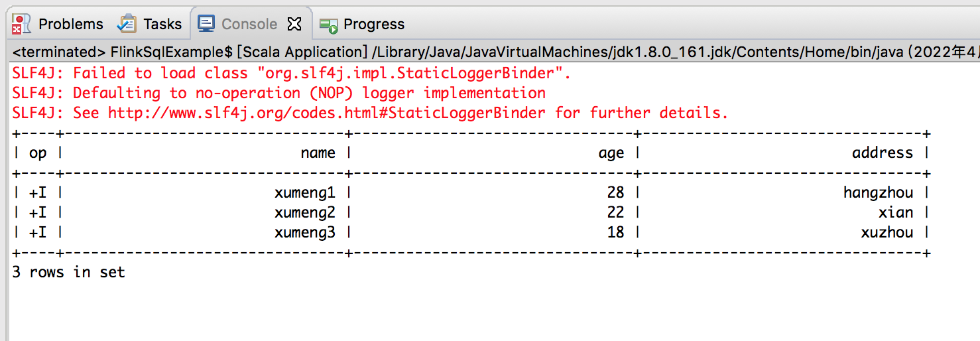Click the "age" column header text
The height and width of the screenshot is (341, 980).
611,153
